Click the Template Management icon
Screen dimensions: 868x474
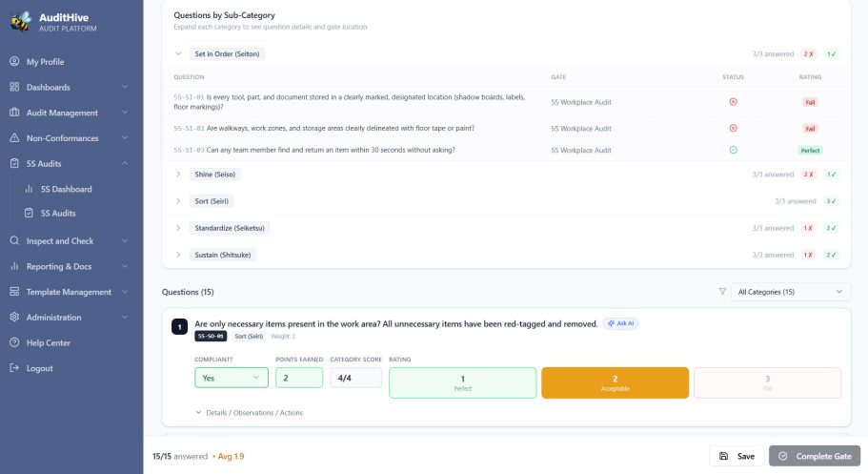[x=14, y=292]
